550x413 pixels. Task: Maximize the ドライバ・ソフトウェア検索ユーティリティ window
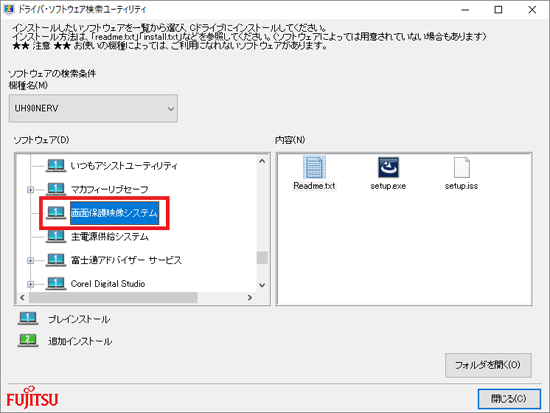pos(498,10)
